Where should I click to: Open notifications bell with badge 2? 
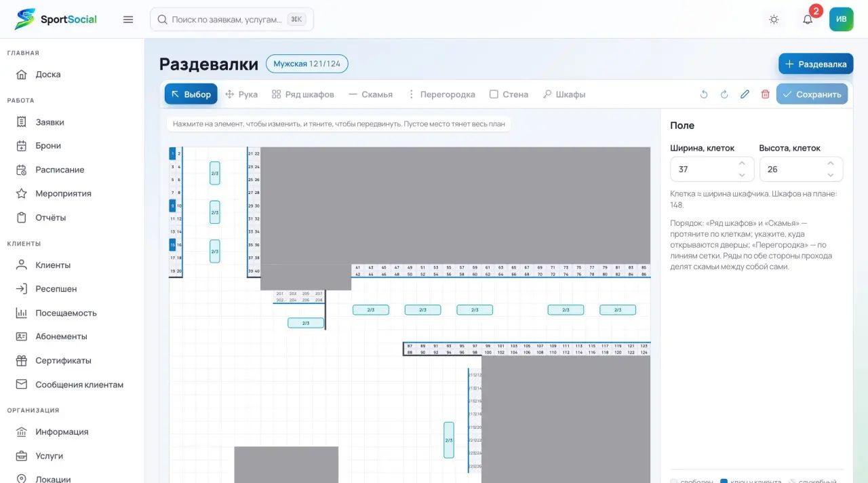(x=808, y=20)
